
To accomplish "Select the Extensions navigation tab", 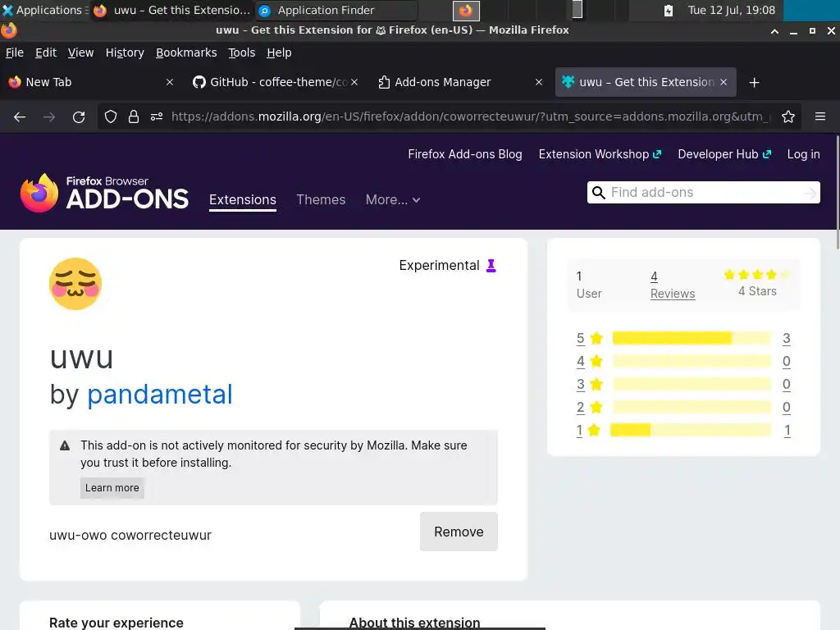I will pyautogui.click(x=243, y=200).
